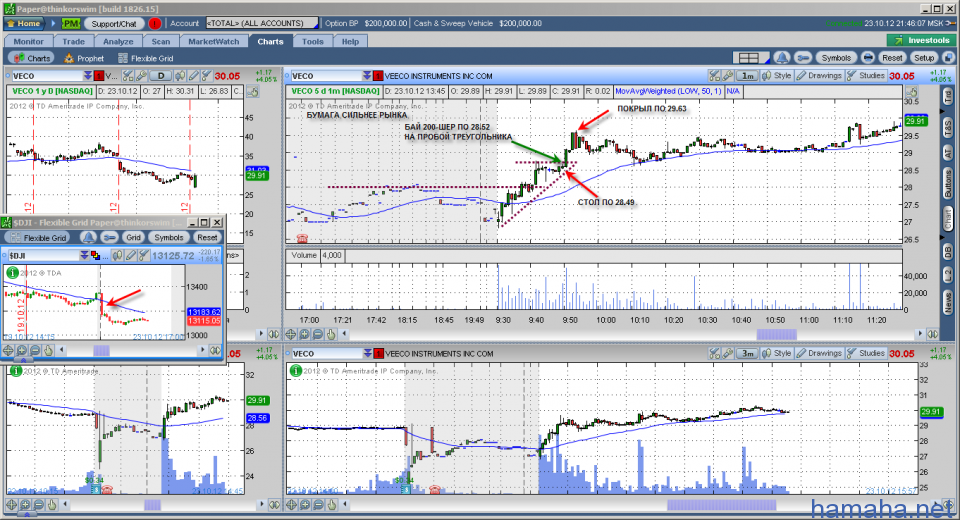Viewport: 960px width, 520px height.
Task: Click the alert bell icon in main toolbar
Action: pos(782,58)
